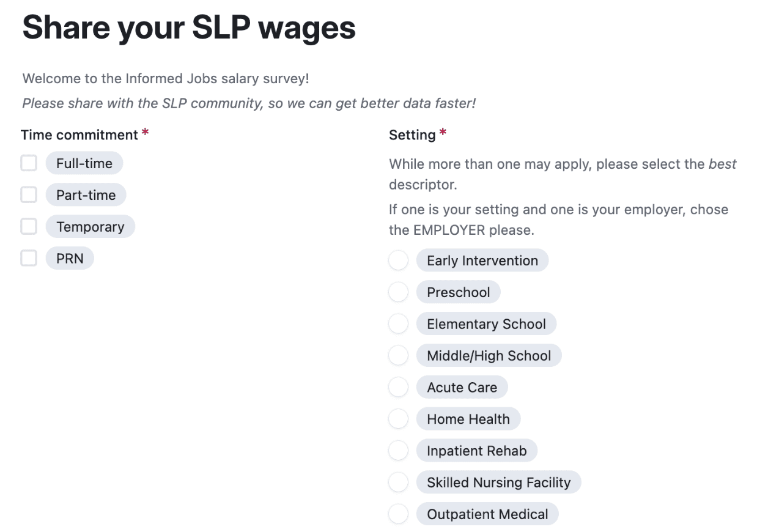The image size is (757, 532).
Task: Click the Skilled Nursing Facility label
Action: coord(498,483)
